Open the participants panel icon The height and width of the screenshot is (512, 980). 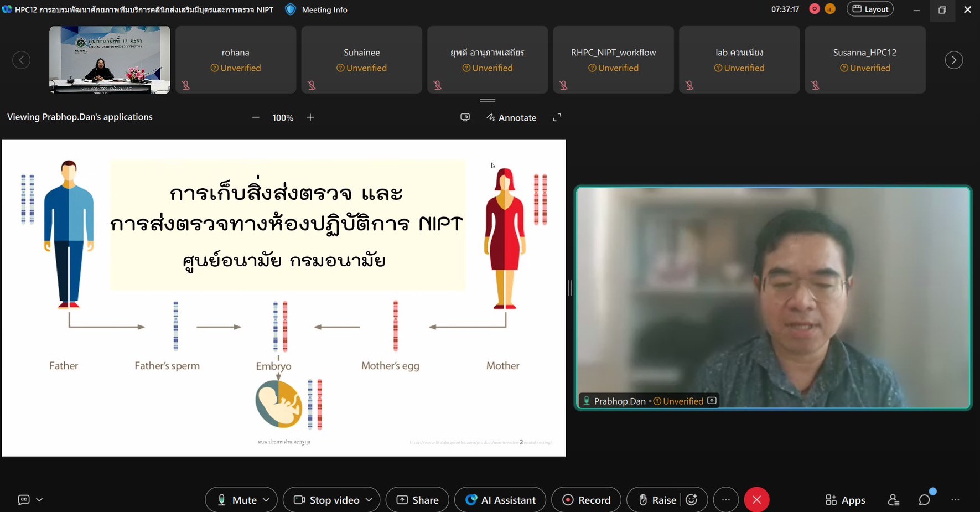pyautogui.click(x=893, y=500)
